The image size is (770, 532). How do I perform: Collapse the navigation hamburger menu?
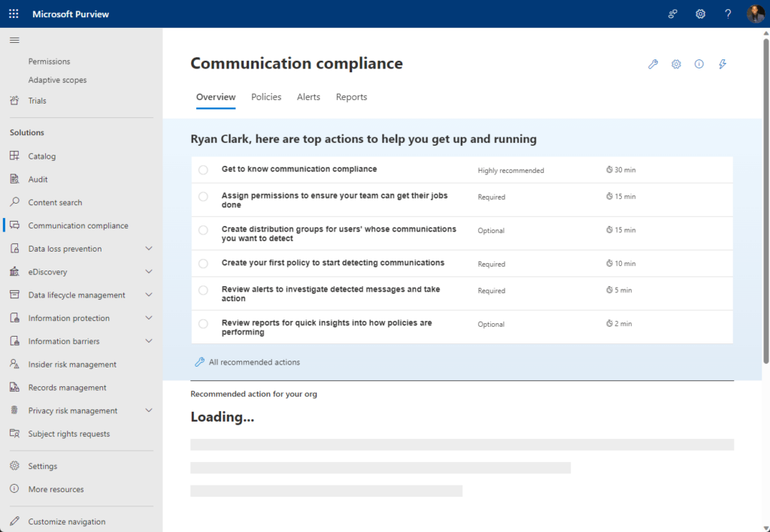[14, 41]
